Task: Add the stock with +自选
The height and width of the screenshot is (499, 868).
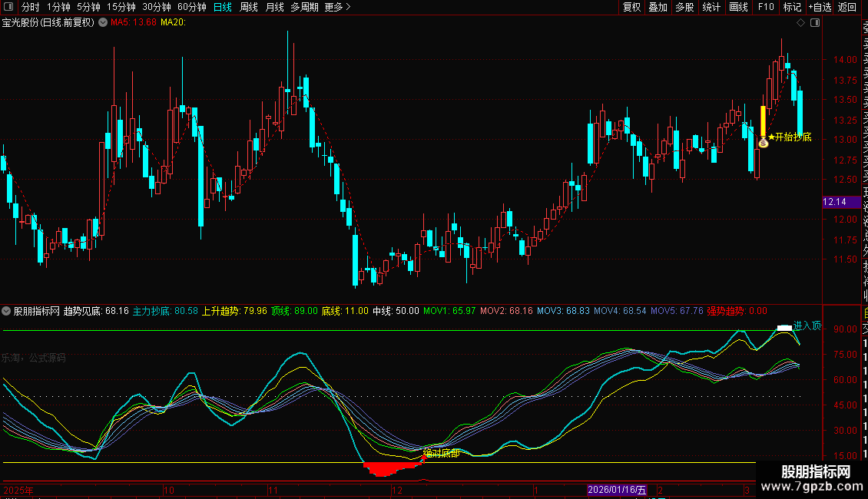Action: (820, 7)
